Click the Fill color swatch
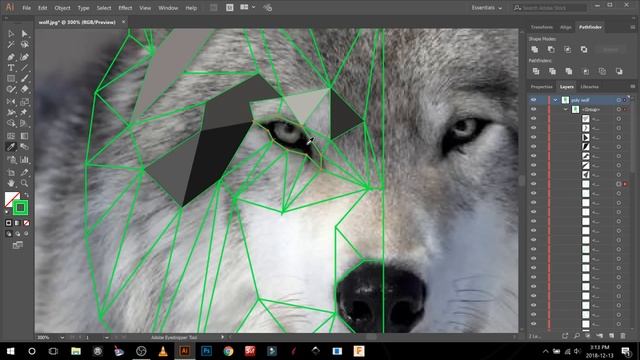 (11, 199)
